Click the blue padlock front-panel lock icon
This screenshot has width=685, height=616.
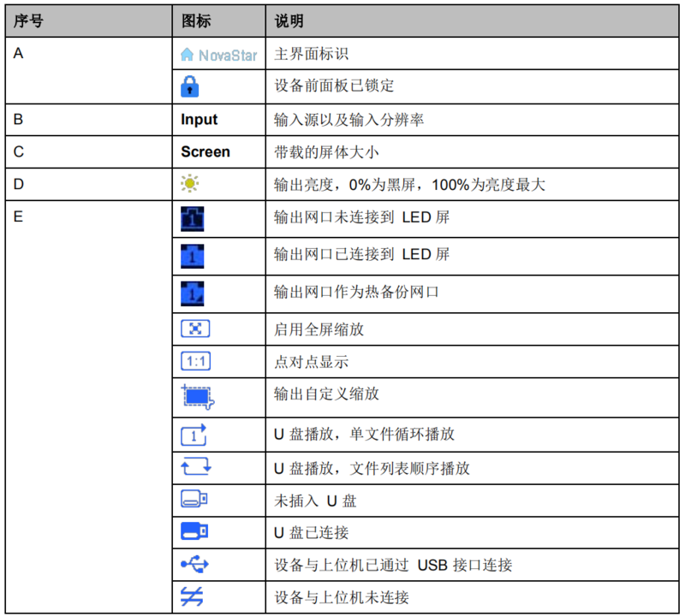(x=189, y=86)
